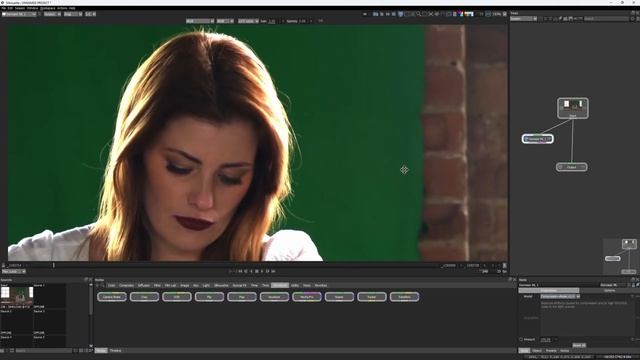Switch to the Color node category tab

tap(111, 285)
